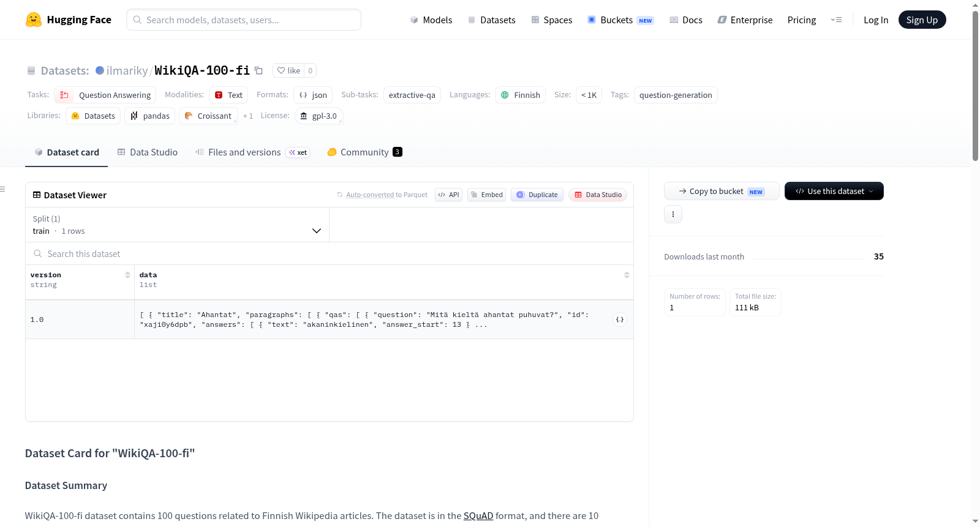The height and width of the screenshot is (527, 980).
Task: Click the Auto-converted to Parquet link
Action: 386,195
